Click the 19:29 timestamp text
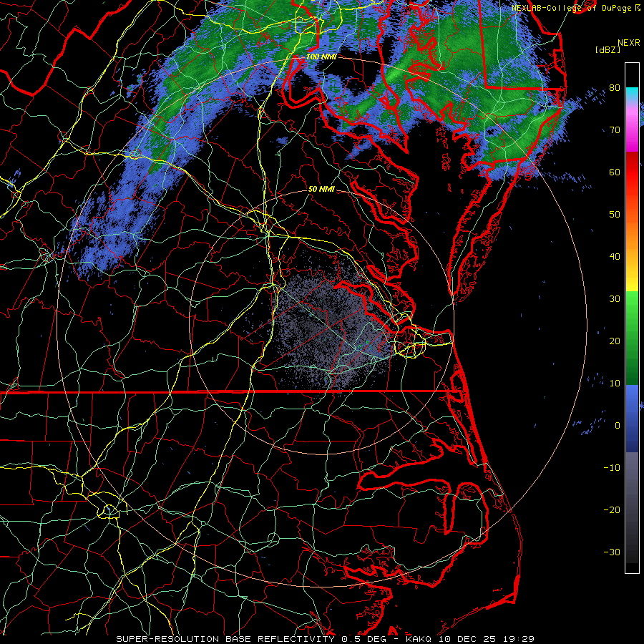 point(519,639)
